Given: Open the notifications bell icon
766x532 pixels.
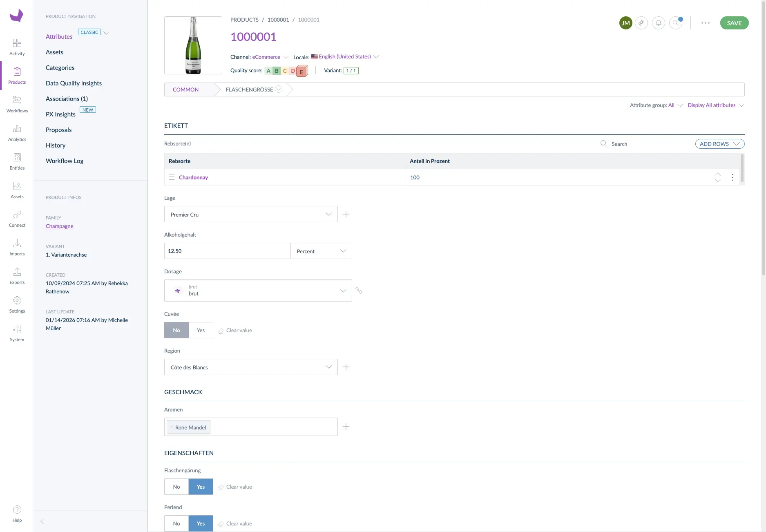Looking at the screenshot, I should (x=658, y=23).
